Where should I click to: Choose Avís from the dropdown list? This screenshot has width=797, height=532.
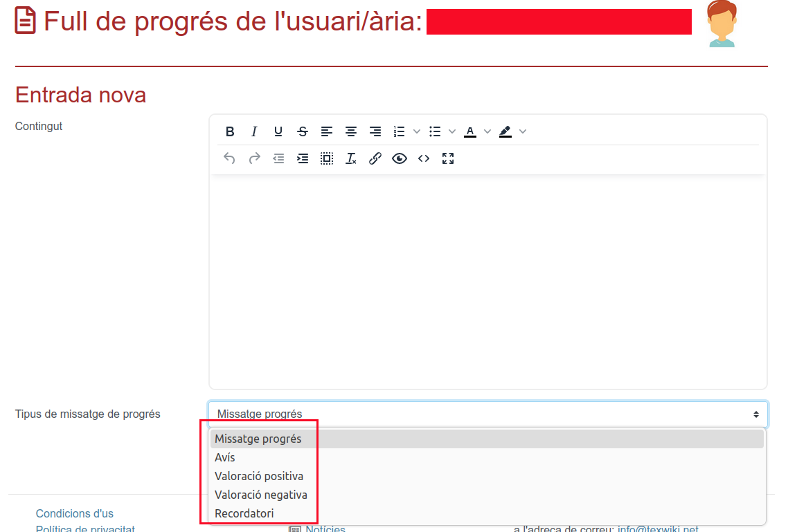click(x=487, y=457)
